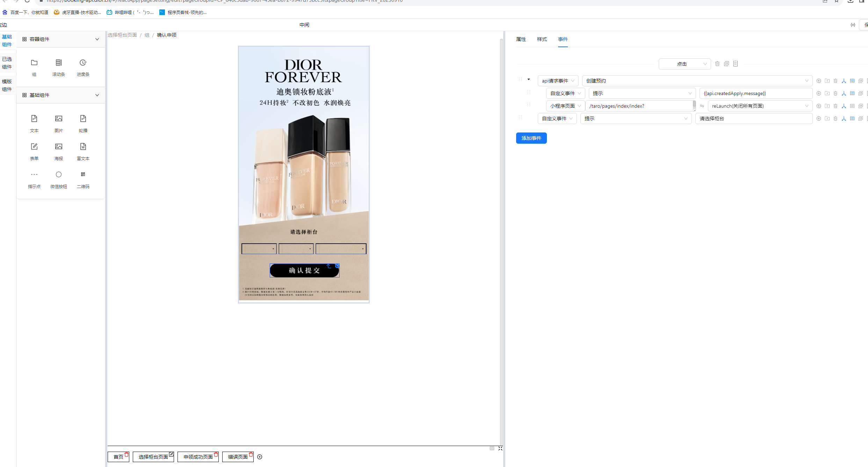Open the 已选组件 left sidebar tab

7,63
